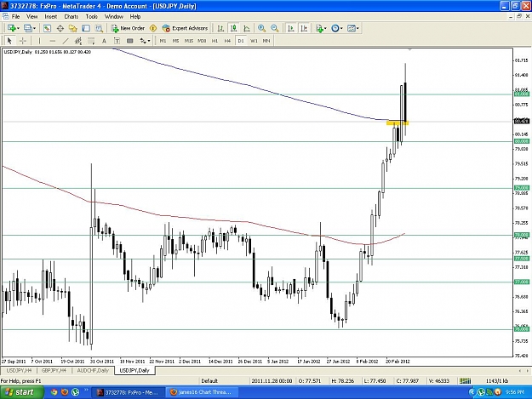Switch to W1 weekly timeframe
Viewport: 532px width, 399px height.
click(x=254, y=41)
